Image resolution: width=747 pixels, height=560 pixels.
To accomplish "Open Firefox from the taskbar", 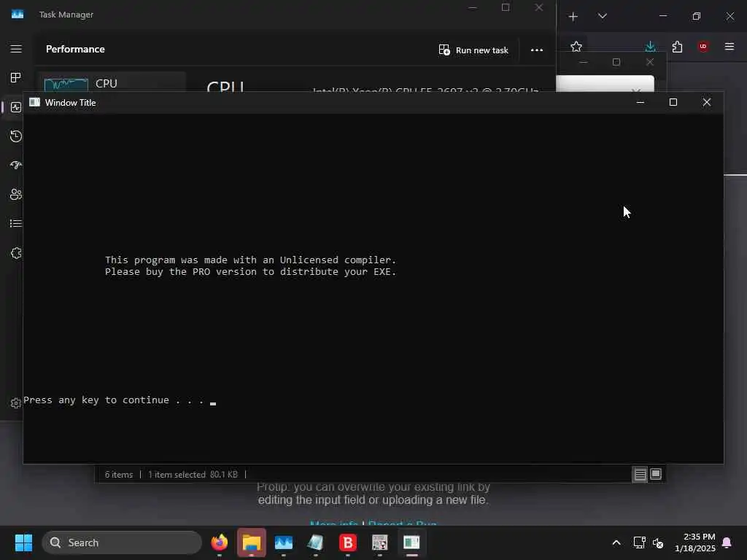I will pos(219,542).
